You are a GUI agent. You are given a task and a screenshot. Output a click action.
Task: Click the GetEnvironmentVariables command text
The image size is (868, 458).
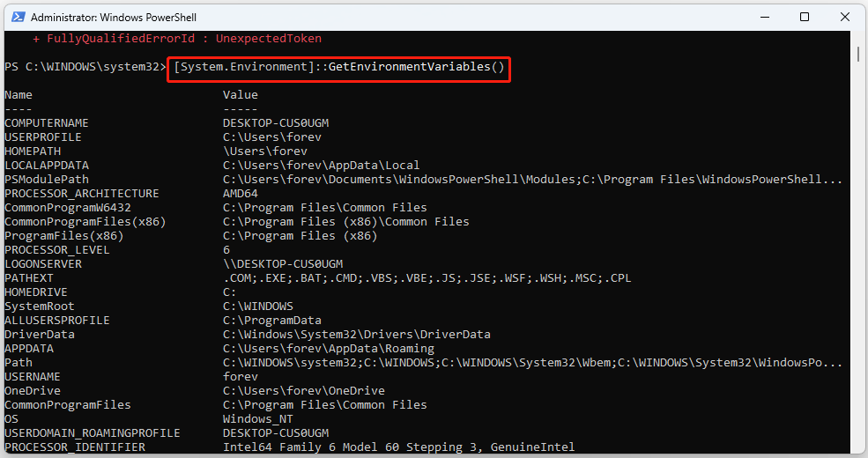click(338, 67)
